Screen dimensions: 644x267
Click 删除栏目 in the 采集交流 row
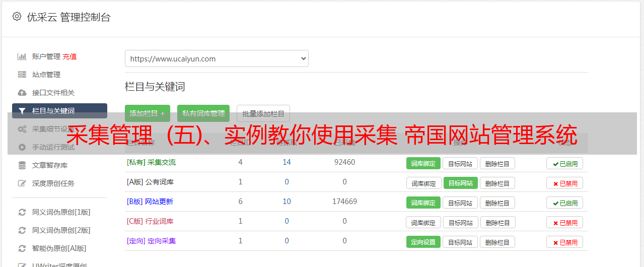tap(497, 163)
